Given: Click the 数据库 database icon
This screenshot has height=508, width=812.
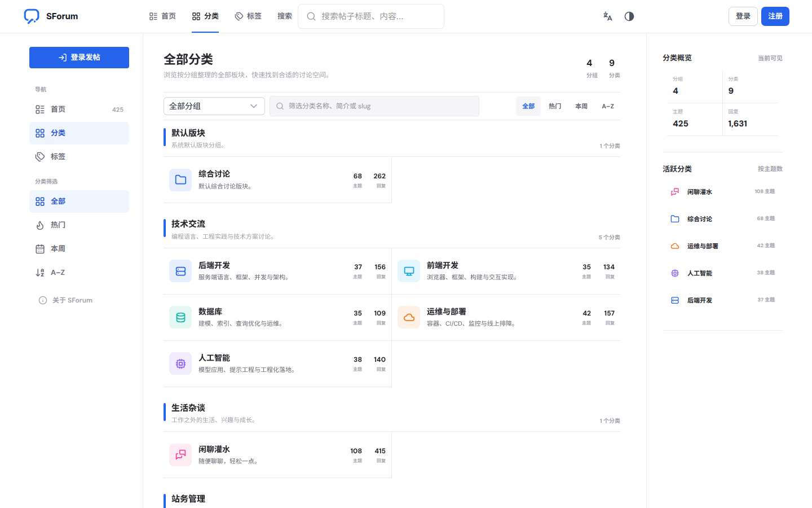Looking at the screenshot, I should [180, 317].
